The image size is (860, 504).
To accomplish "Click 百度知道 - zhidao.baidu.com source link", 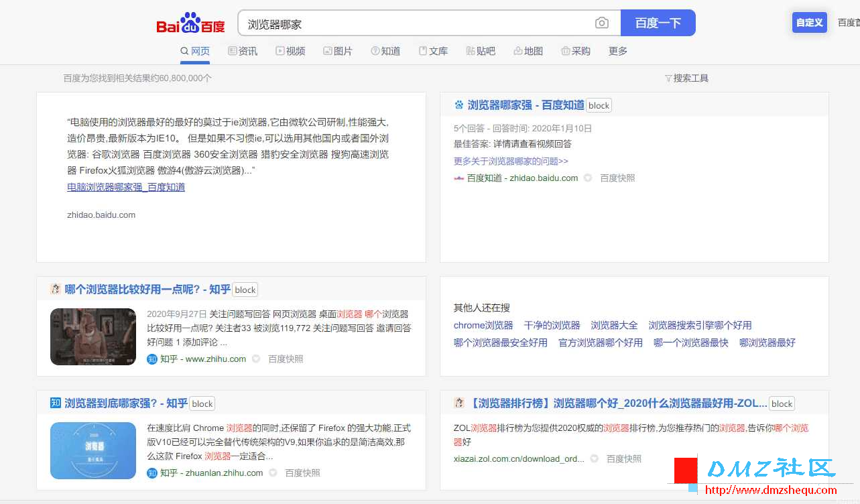I will coord(522,178).
